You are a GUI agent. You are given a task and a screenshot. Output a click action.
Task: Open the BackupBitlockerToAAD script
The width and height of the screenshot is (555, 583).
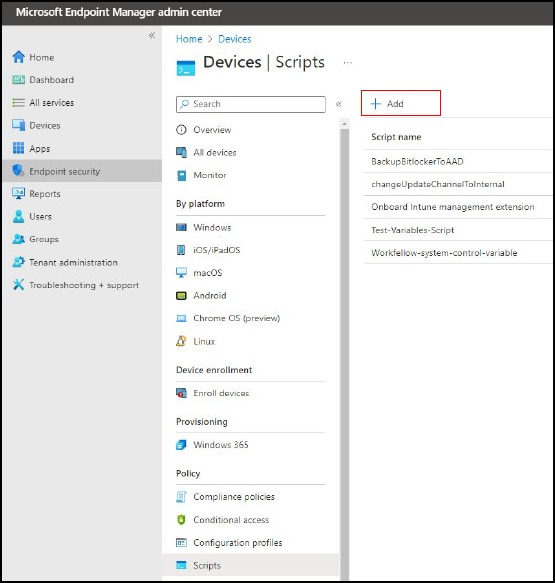point(417,161)
